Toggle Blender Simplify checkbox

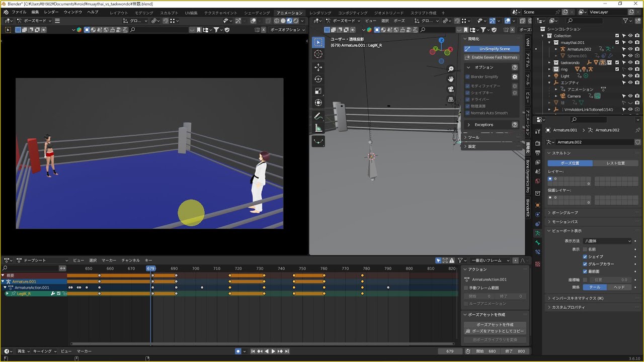(467, 77)
